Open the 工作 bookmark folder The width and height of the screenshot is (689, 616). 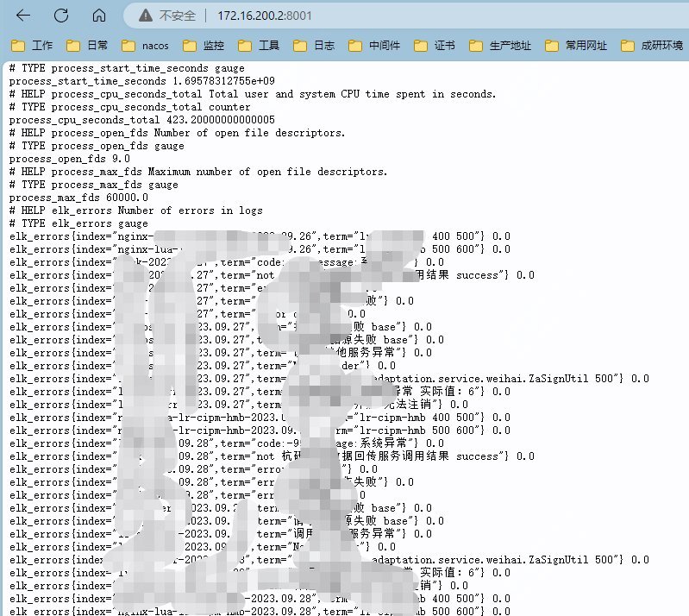click(x=33, y=46)
